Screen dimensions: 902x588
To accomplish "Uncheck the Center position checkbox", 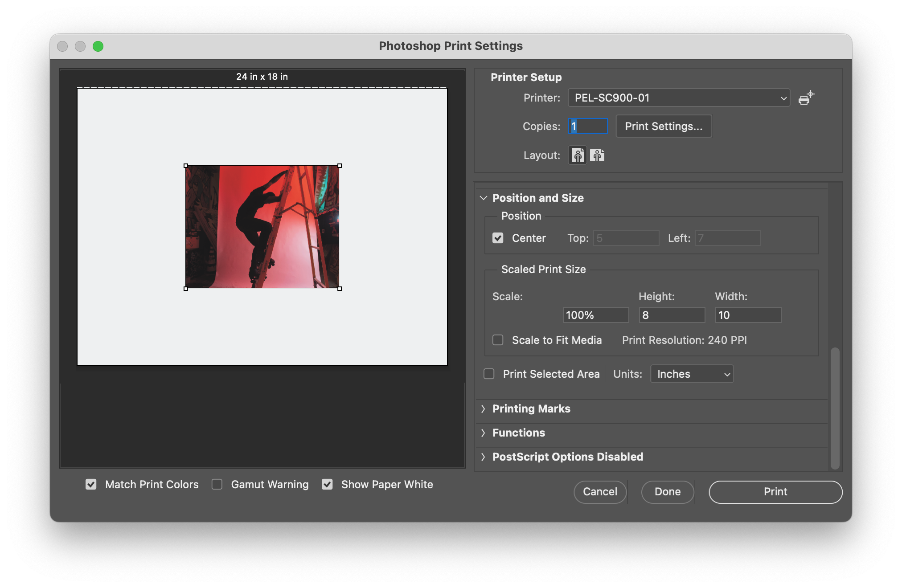I will pyautogui.click(x=498, y=238).
